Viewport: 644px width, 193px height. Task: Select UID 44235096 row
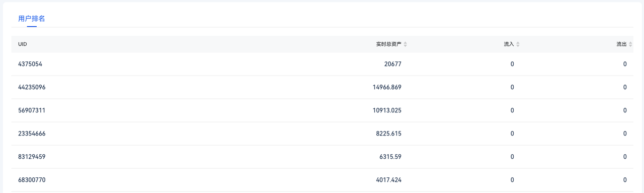pos(322,87)
